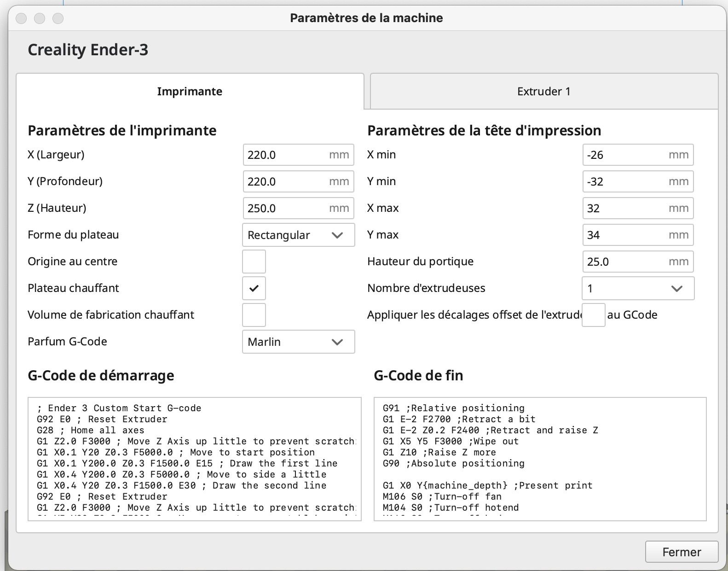Click the 'Move to start position' G-code line

pyautogui.click(x=176, y=452)
